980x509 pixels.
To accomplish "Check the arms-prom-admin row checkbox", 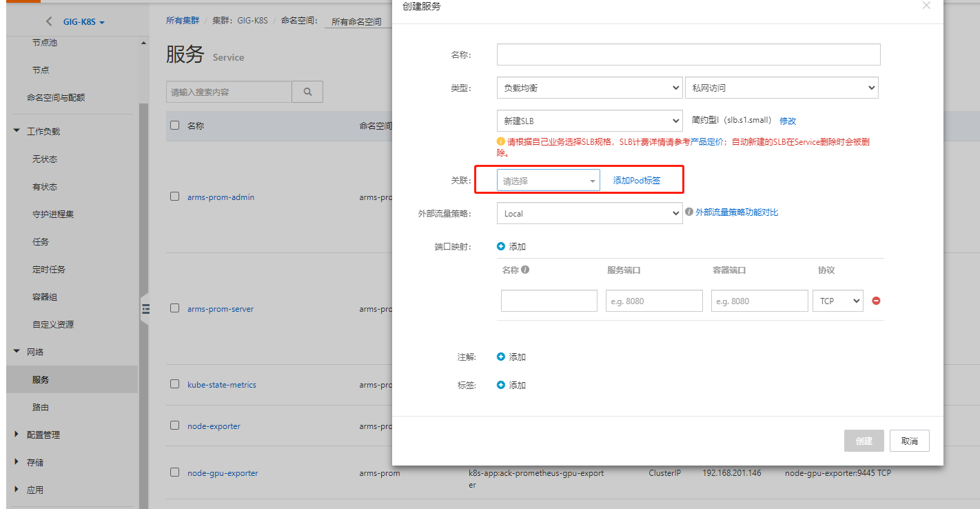I will [x=174, y=197].
